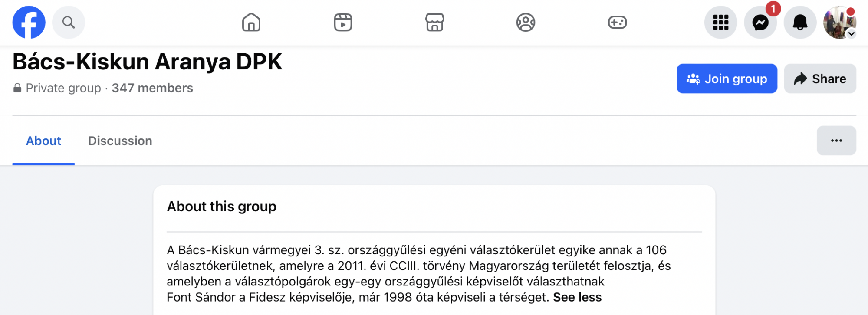The height and width of the screenshot is (315, 868).
Task: Expand the account profile picture menu
Action: [840, 22]
